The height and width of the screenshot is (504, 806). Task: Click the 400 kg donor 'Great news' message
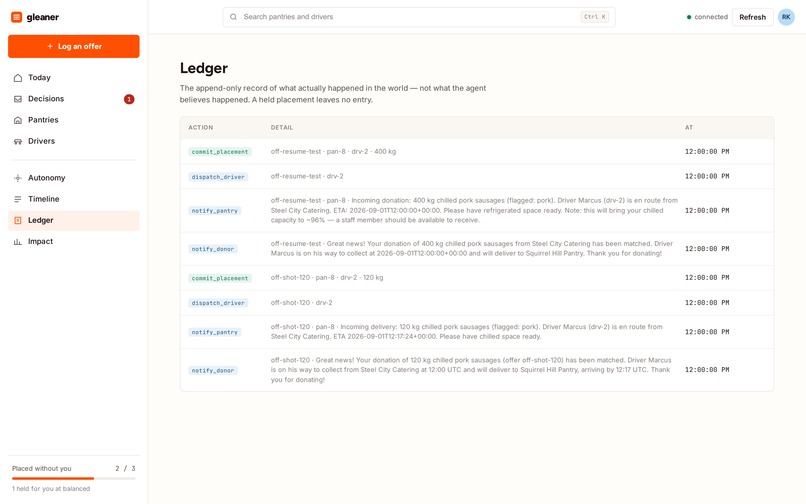pos(472,248)
